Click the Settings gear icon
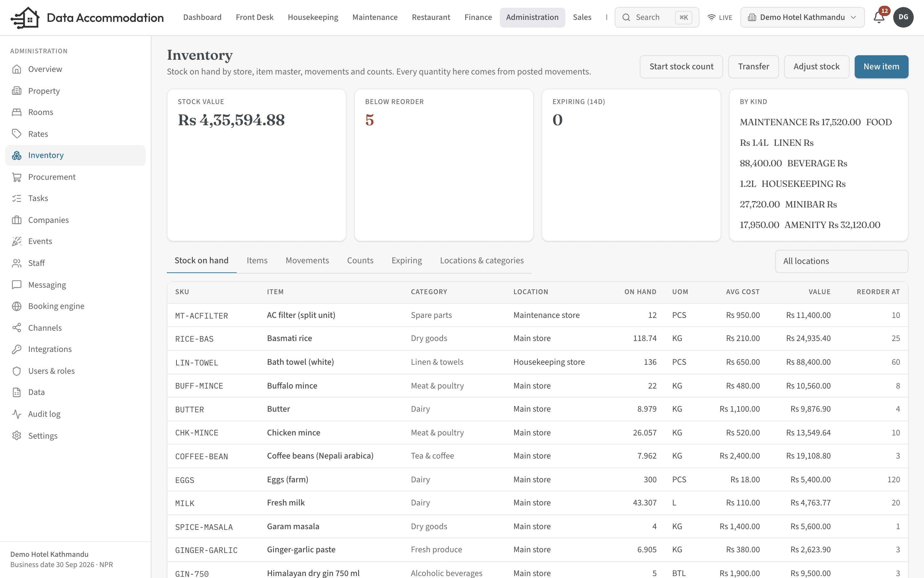This screenshot has width=924, height=578. (16, 436)
